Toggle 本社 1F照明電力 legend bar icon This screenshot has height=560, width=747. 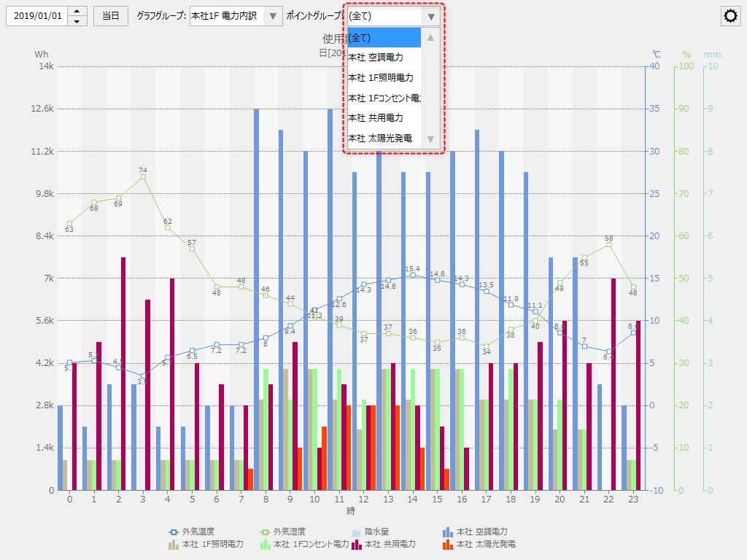174,544
